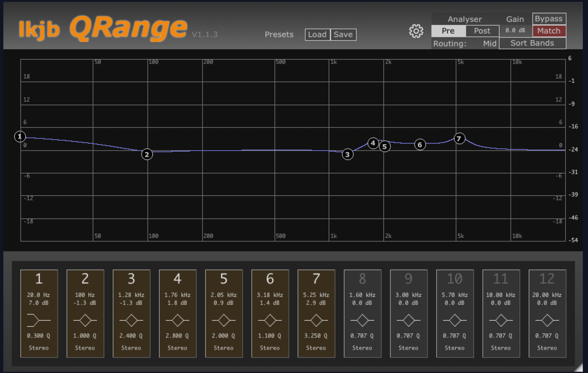The image size is (588, 373).
Task: Click band 6 bell filter shape icon
Action: [x=270, y=320]
